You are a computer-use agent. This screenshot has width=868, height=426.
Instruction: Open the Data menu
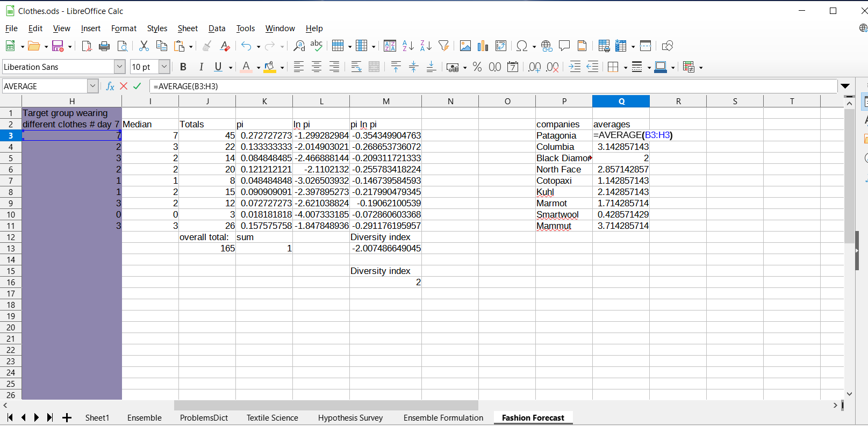[x=217, y=28]
